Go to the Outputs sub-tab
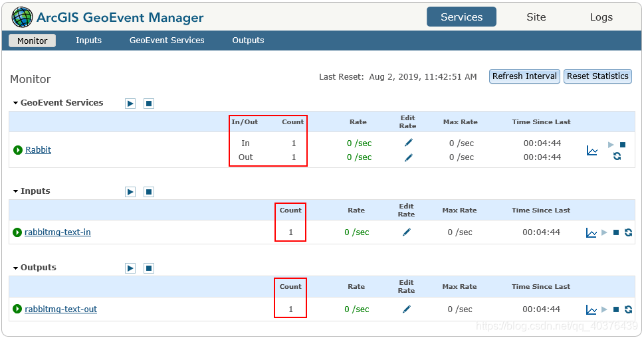Viewport: 644px width, 338px height. [x=248, y=41]
